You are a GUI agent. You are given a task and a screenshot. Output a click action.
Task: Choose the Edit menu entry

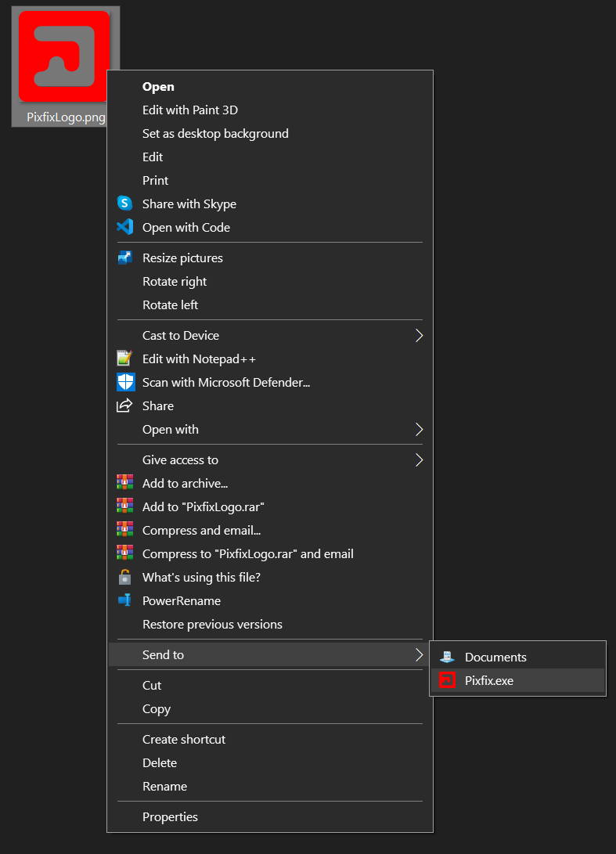coord(270,157)
